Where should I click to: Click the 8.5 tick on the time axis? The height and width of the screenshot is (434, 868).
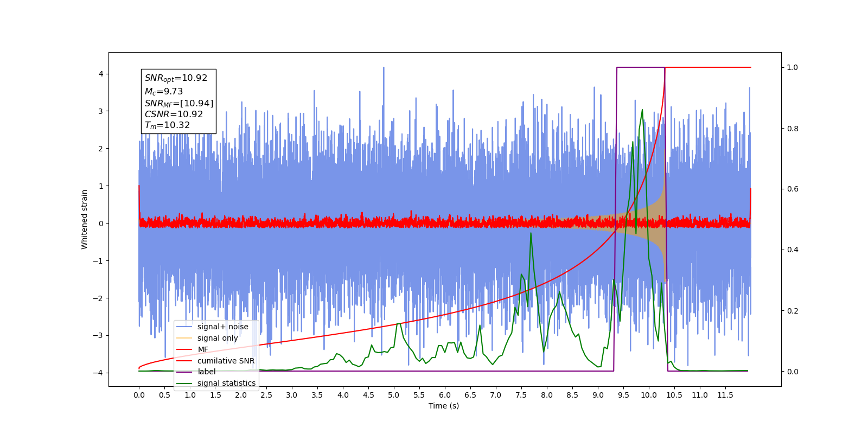click(x=572, y=395)
